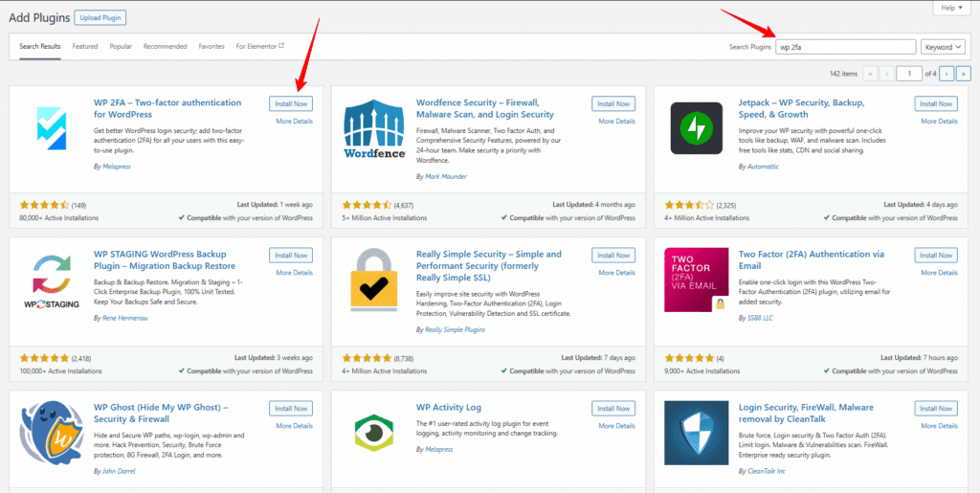Jump to the last results page arrow

pos(963,73)
